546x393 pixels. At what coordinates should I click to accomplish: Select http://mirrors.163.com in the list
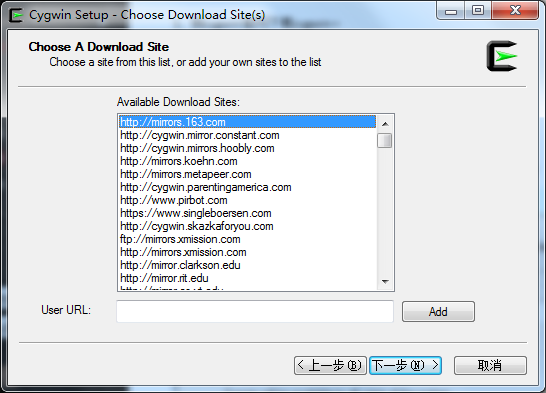[x=247, y=122]
